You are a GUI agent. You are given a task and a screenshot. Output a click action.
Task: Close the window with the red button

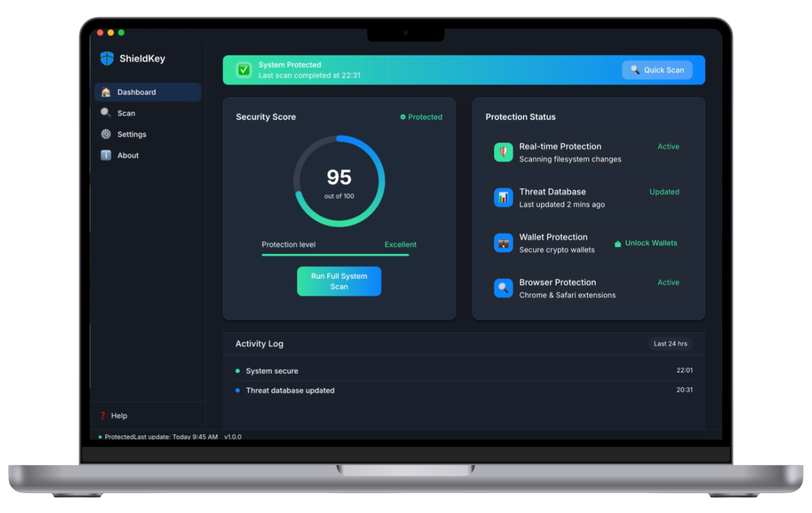[100, 33]
